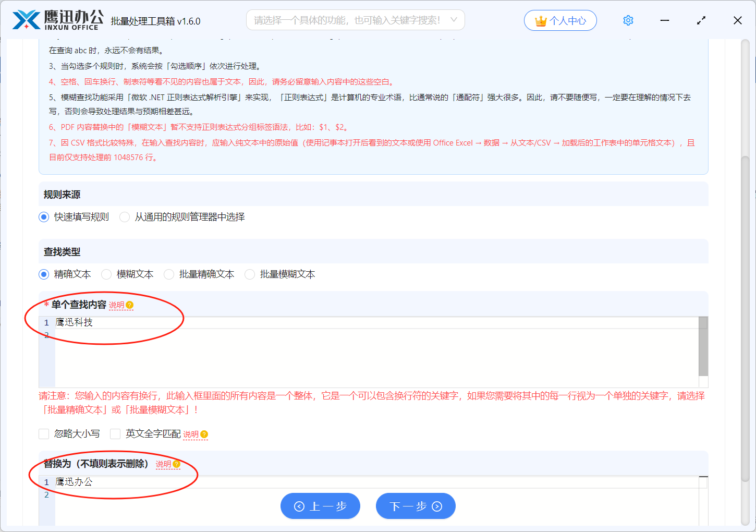
Task: Proceed with 下一步 button
Action: pyautogui.click(x=416, y=506)
